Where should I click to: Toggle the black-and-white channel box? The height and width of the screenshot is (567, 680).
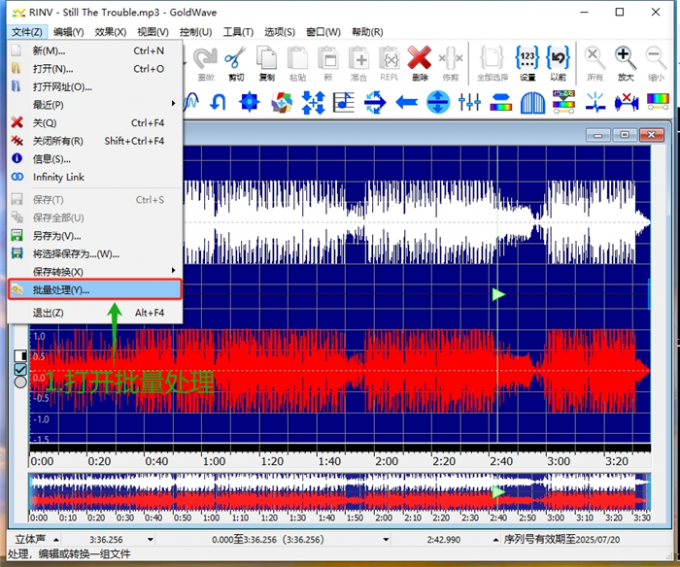20,356
